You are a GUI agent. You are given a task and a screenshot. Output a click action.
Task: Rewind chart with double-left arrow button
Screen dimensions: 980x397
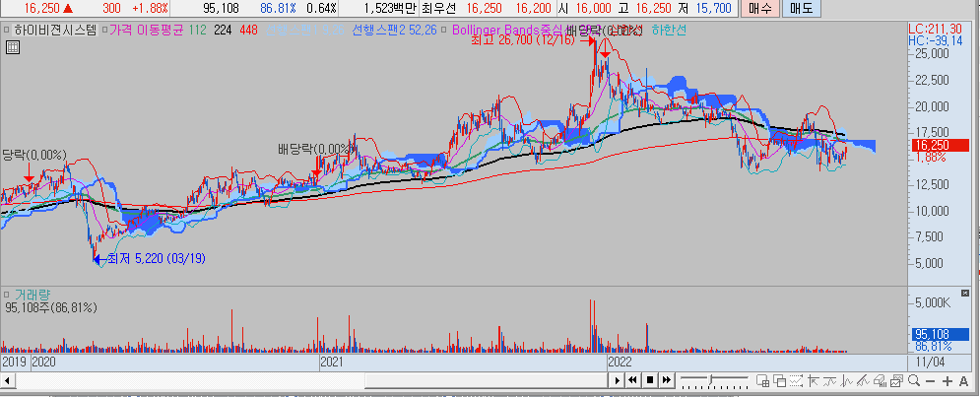point(632,380)
